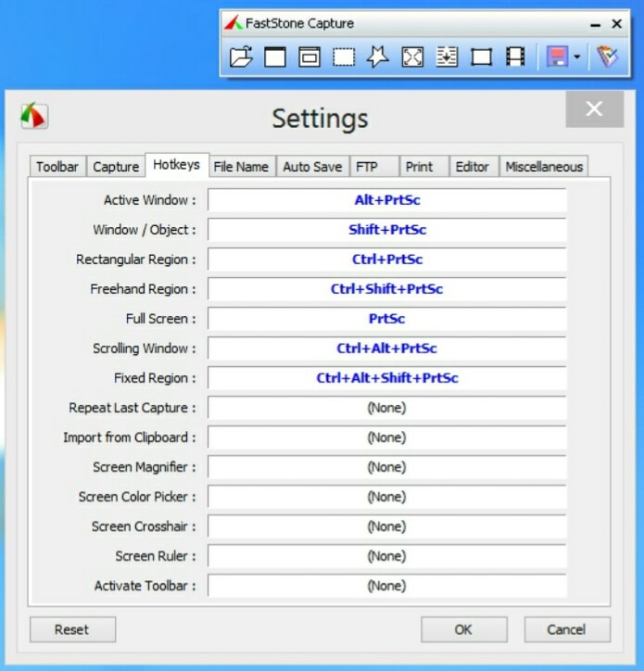644x671 pixels.
Task: Go to the FTP tab
Action: tap(374, 167)
